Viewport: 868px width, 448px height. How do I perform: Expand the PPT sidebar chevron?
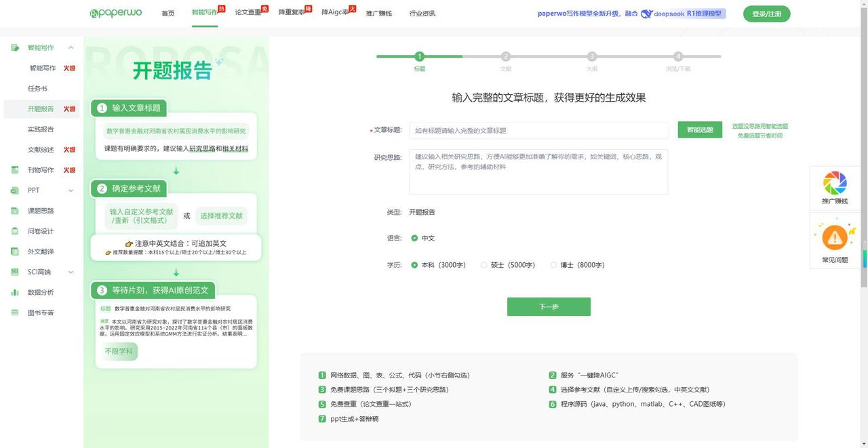71,190
